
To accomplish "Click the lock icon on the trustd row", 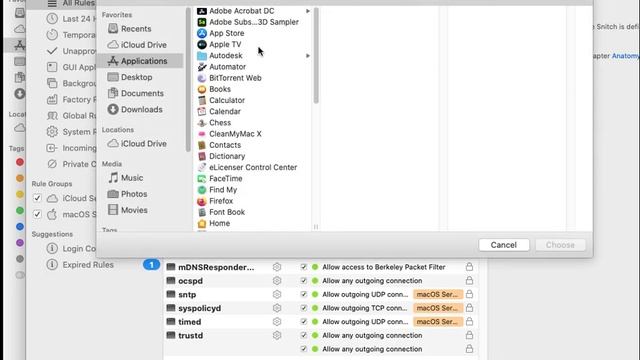I will click(x=469, y=336).
